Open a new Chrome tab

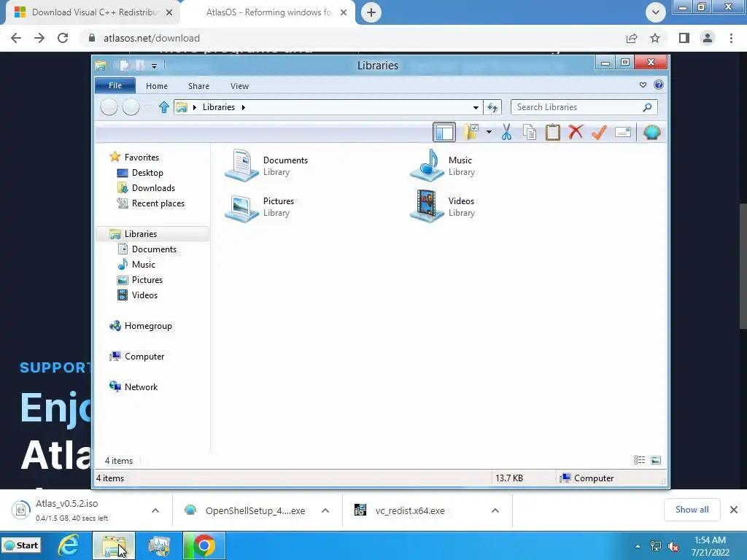pos(371,12)
